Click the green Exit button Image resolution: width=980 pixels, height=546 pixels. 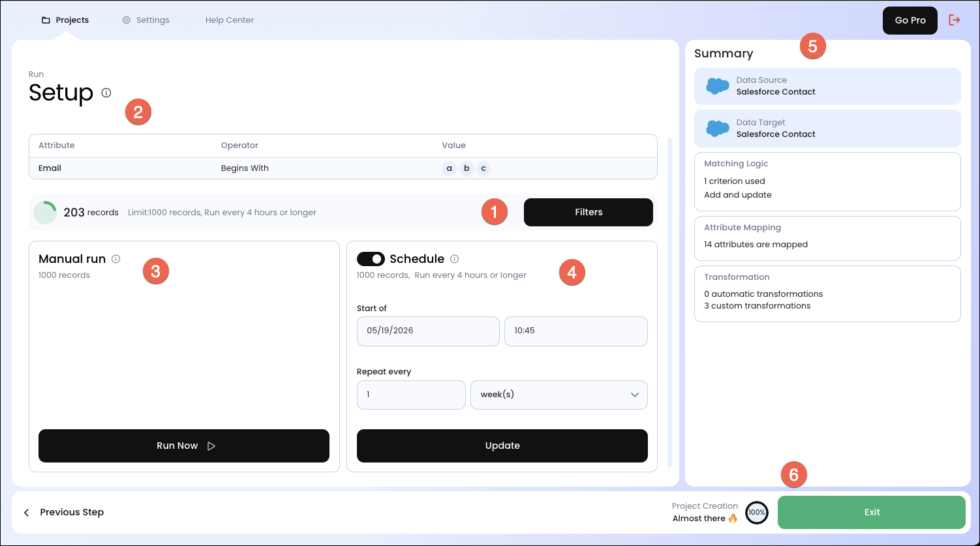(x=872, y=512)
